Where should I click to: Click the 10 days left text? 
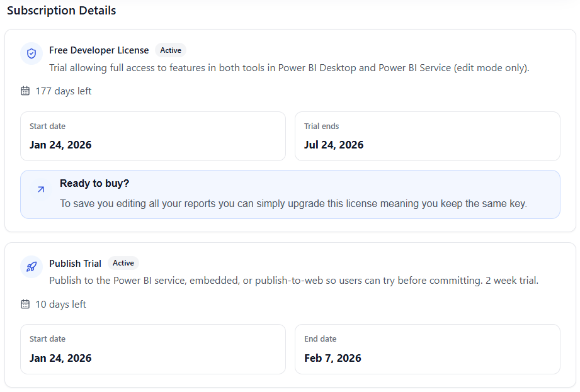coord(60,305)
